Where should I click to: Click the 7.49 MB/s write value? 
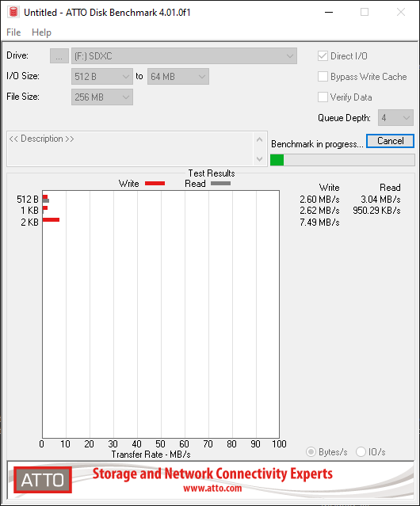(x=319, y=223)
